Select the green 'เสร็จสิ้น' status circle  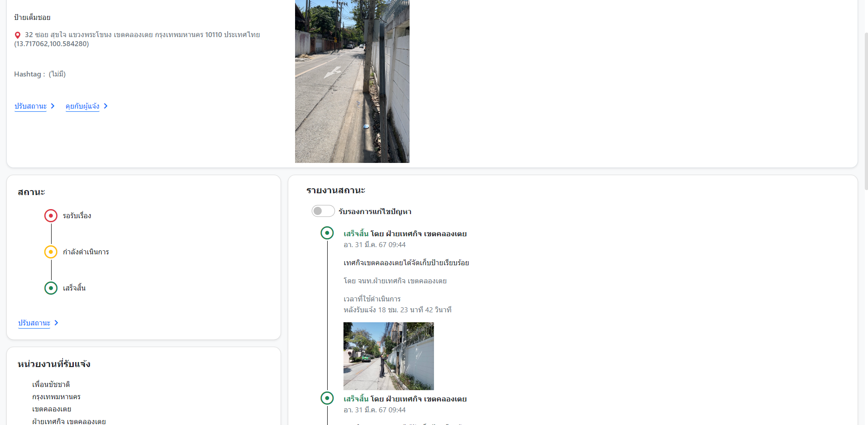coord(51,288)
